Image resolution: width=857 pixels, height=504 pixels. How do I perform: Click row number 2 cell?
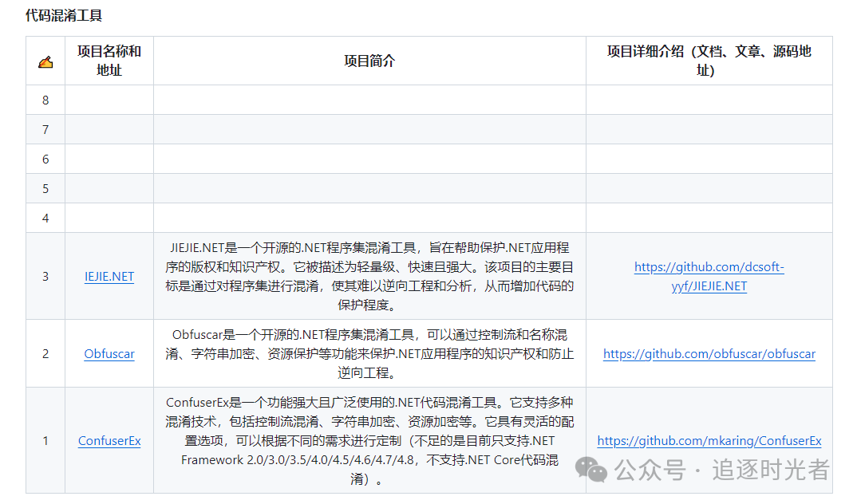coord(45,354)
